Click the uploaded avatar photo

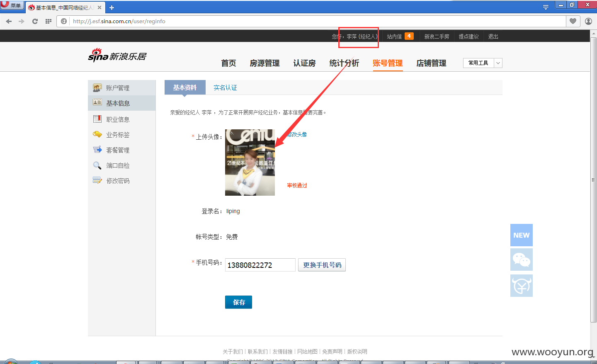coord(250,163)
